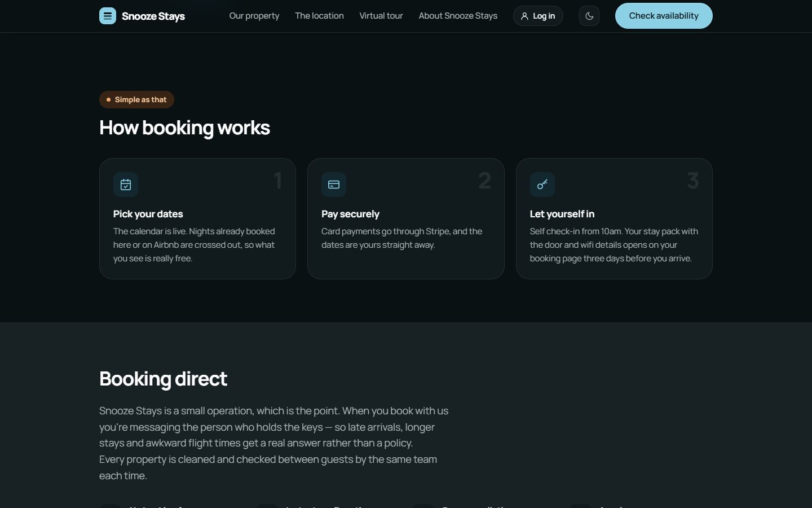Click the text about Stripe card payments
Screen dimensions: 812x508
click(402, 238)
